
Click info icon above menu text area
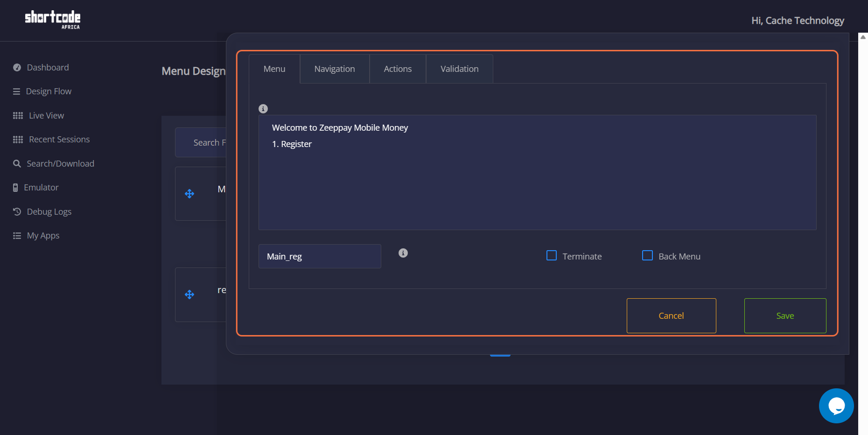263,109
